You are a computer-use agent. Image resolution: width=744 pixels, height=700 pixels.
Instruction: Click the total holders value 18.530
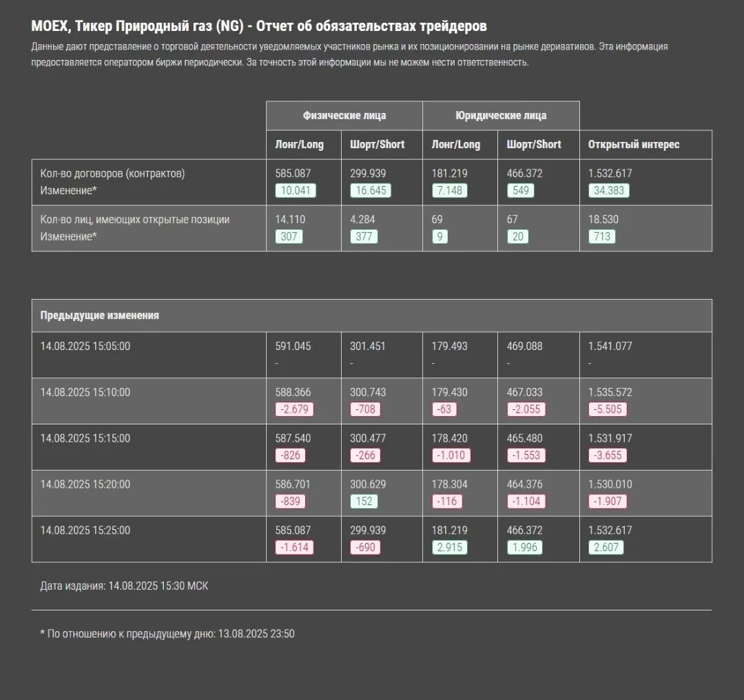coord(603,219)
